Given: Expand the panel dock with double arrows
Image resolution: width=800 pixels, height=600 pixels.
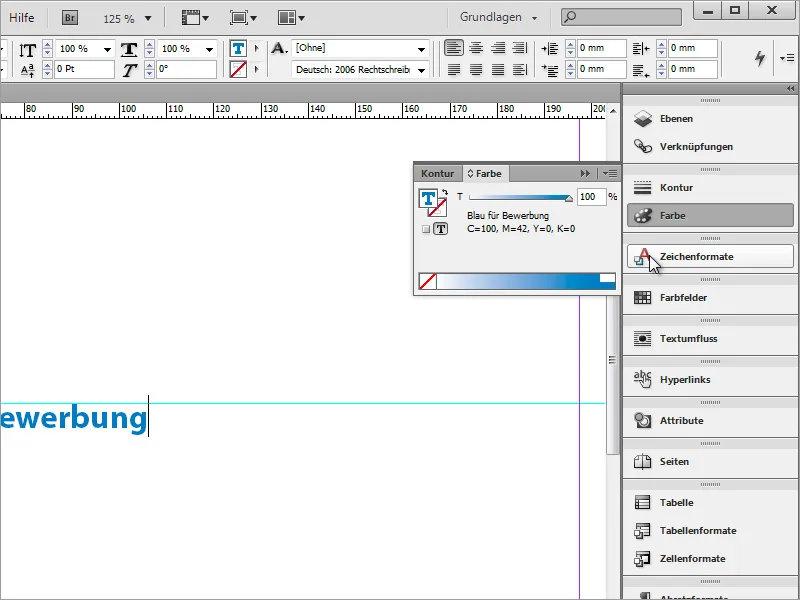Looking at the screenshot, I should click(790, 89).
